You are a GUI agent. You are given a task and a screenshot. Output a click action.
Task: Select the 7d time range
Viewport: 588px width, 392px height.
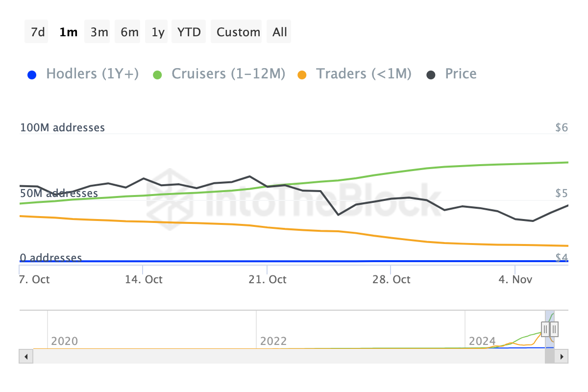37,32
